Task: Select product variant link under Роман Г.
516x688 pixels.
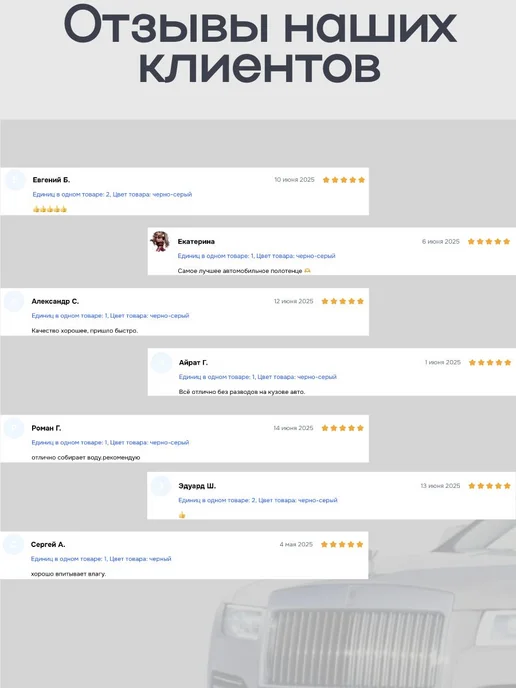Action: tap(110, 442)
